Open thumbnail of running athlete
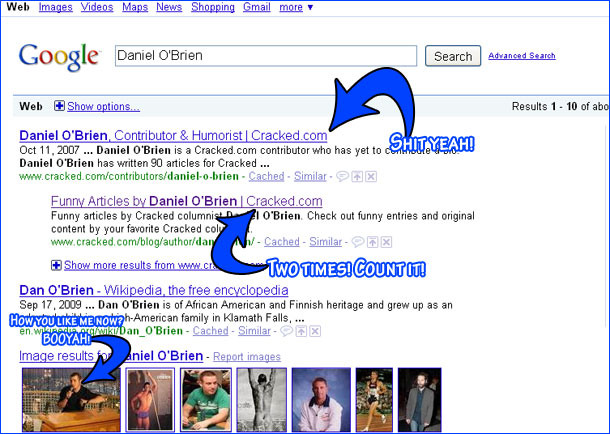The image size is (610, 434). click(x=374, y=400)
